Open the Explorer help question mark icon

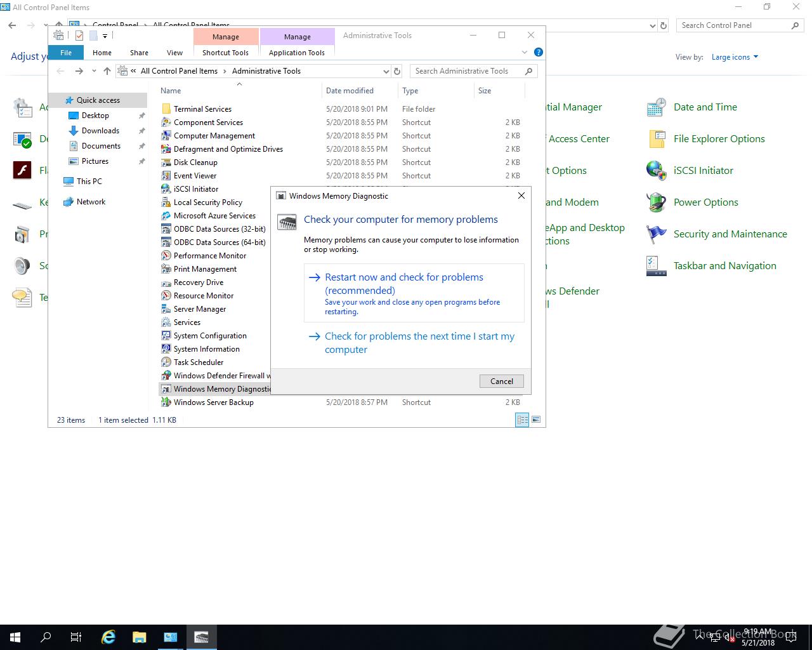coord(539,53)
